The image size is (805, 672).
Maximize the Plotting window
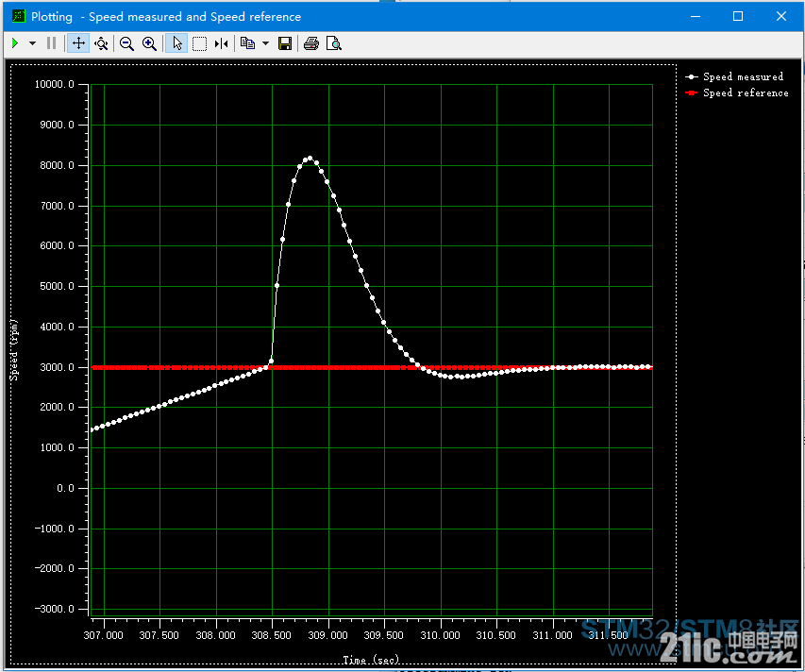[x=738, y=16]
